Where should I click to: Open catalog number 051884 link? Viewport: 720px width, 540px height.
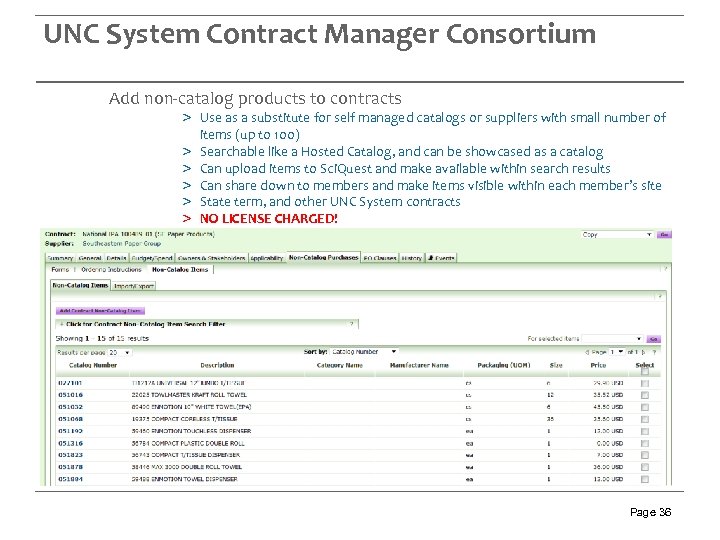[x=70, y=479]
